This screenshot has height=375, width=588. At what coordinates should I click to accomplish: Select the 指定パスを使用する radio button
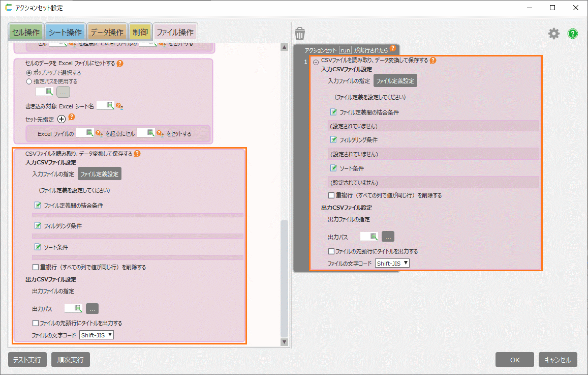click(x=29, y=81)
